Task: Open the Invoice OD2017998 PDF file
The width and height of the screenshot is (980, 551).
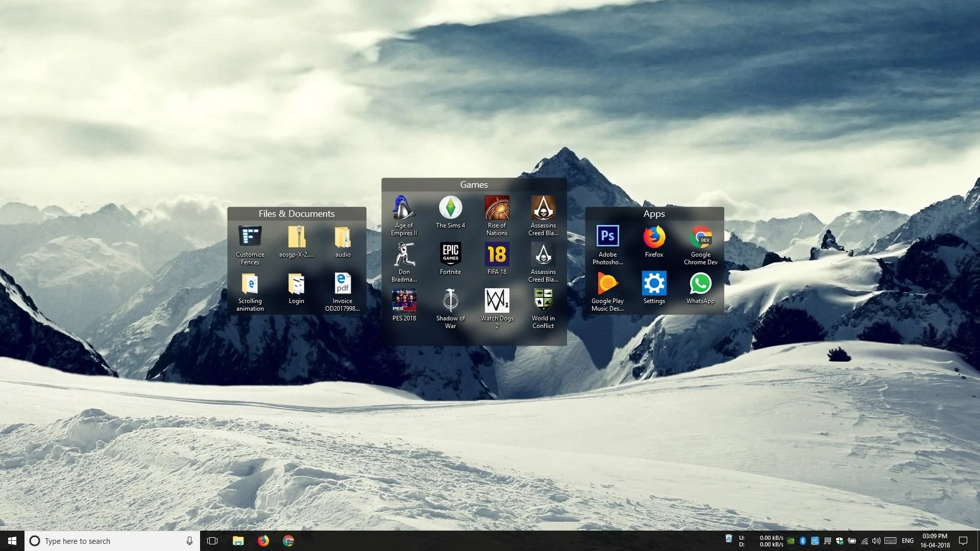Action: [342, 284]
